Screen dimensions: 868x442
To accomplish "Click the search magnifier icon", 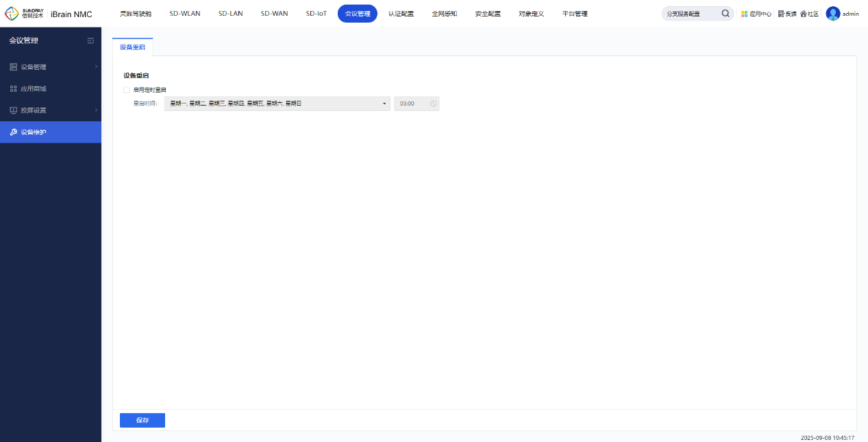I will (x=726, y=14).
